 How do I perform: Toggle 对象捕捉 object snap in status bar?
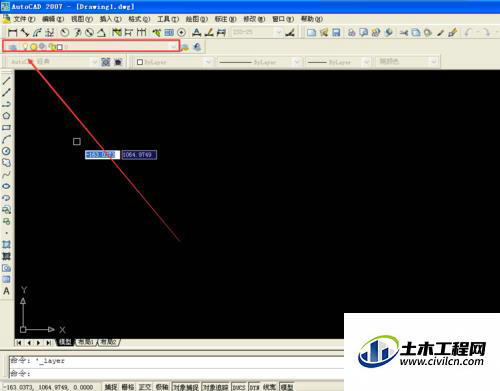pos(186,387)
